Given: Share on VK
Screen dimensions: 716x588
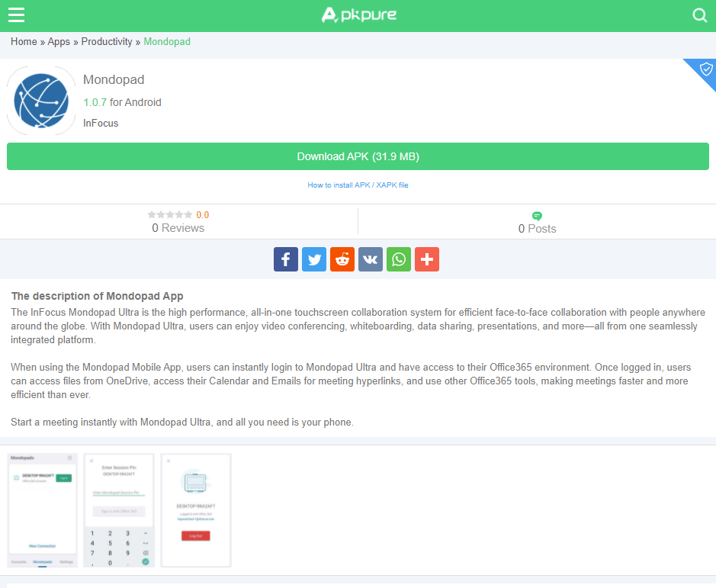Looking at the screenshot, I should coord(371,259).
